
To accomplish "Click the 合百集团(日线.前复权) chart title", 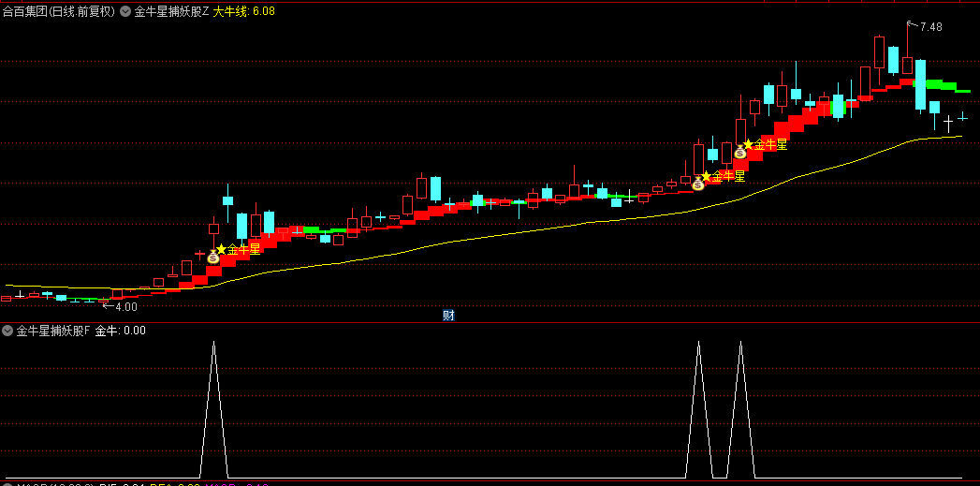I will coord(58,11).
